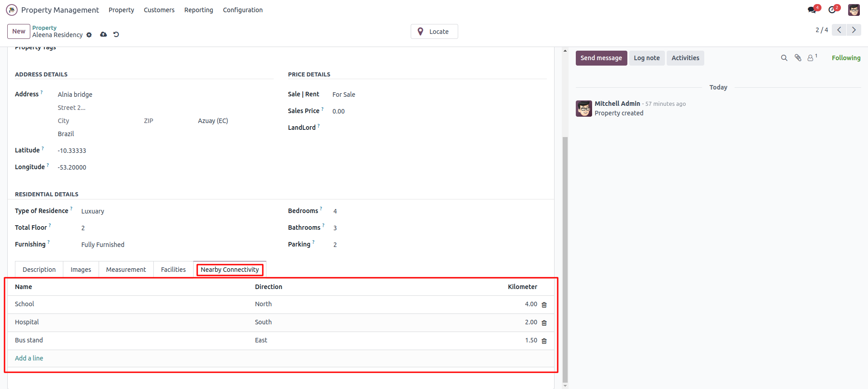868x389 pixels.
Task: Click the paperclip attachments icon
Action: click(x=798, y=58)
